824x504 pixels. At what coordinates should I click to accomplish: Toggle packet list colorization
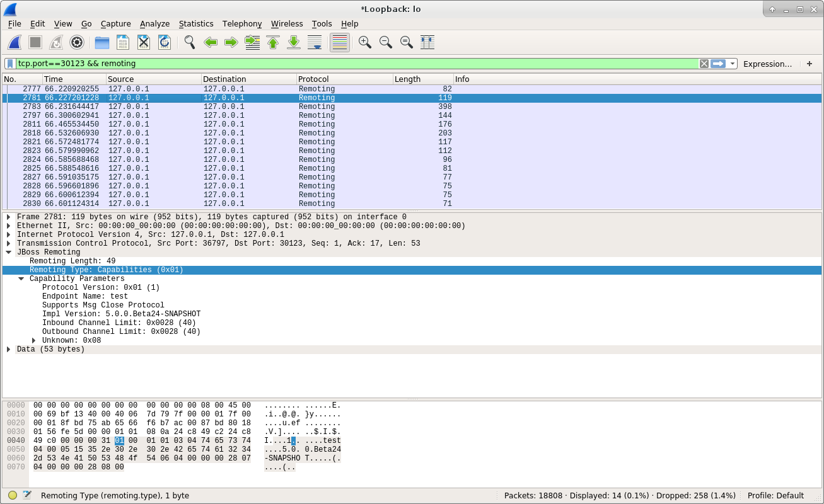pyautogui.click(x=340, y=42)
